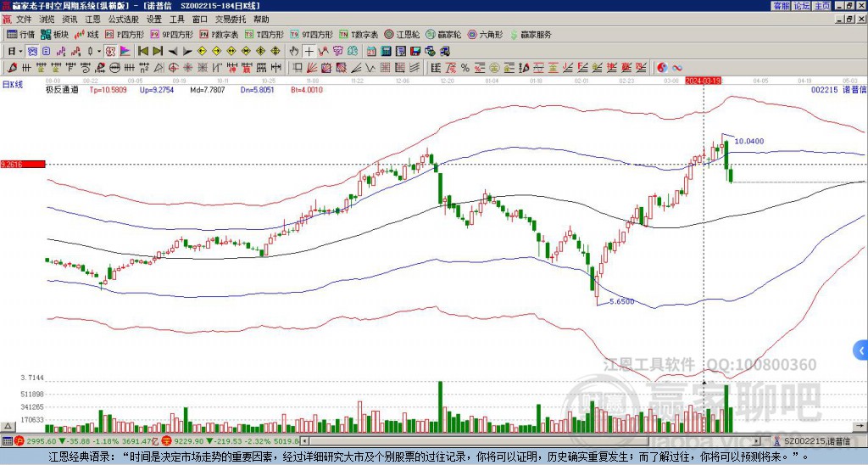This screenshot has width=868, height=465.
Task: Select the Gann fan angle lines tool
Action: coord(312,68)
